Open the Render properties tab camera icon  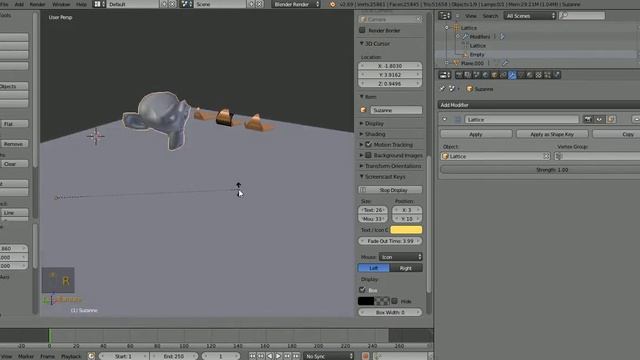tap(459, 75)
